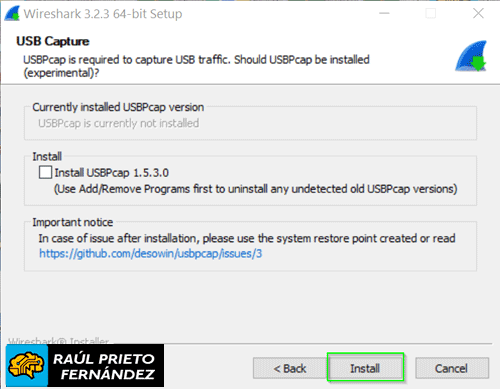
Task: Click the "USB Capture" page heading
Action: click(x=53, y=41)
